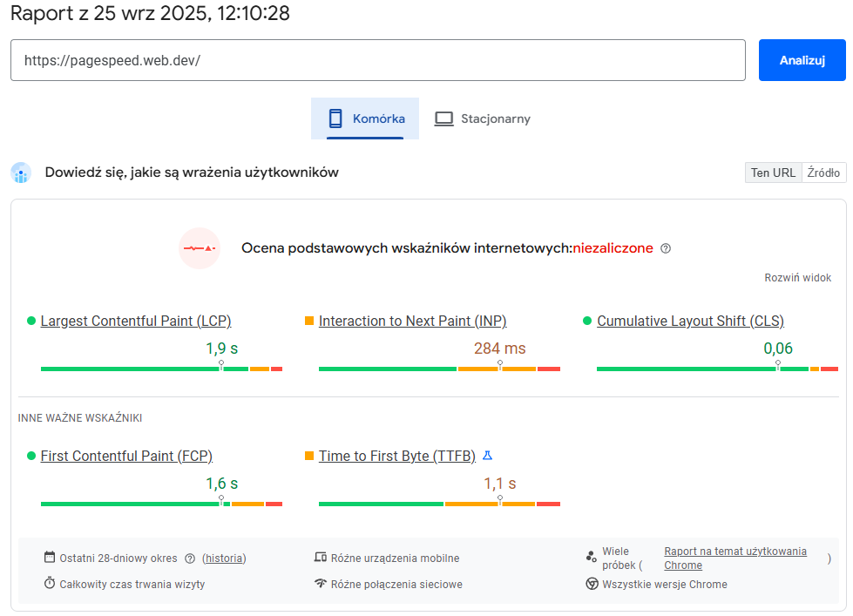The width and height of the screenshot is (853, 616).
Task: Click the calendar icon before Ostatni 28-dniowy okres
Action: pos(50,558)
